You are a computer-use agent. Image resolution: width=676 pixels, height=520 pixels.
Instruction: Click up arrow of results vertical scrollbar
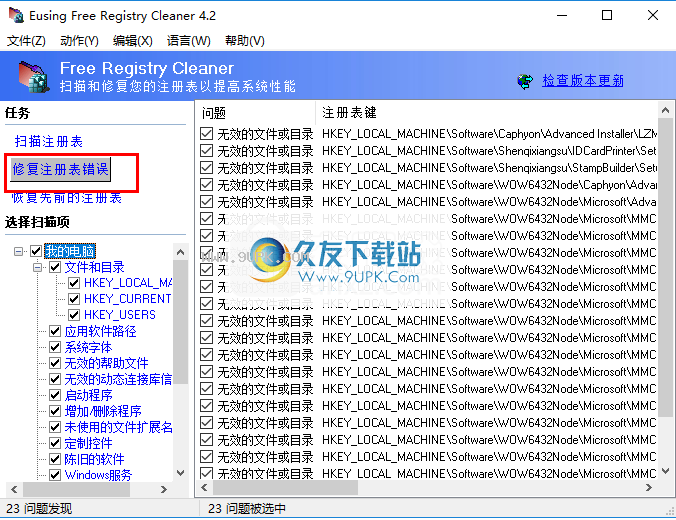click(665, 111)
